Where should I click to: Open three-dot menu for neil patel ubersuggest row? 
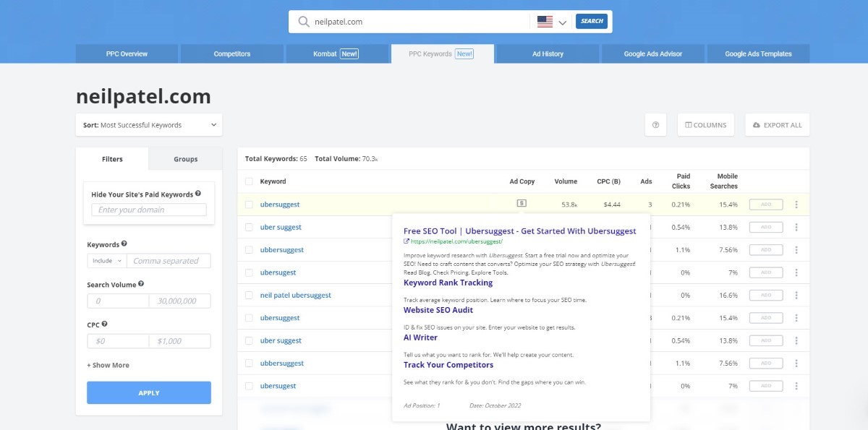coord(796,296)
